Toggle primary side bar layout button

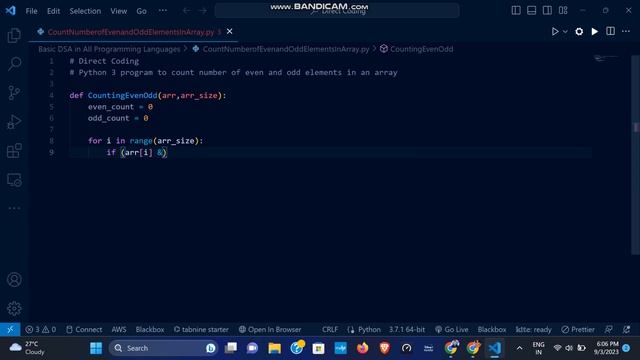pos(516,11)
